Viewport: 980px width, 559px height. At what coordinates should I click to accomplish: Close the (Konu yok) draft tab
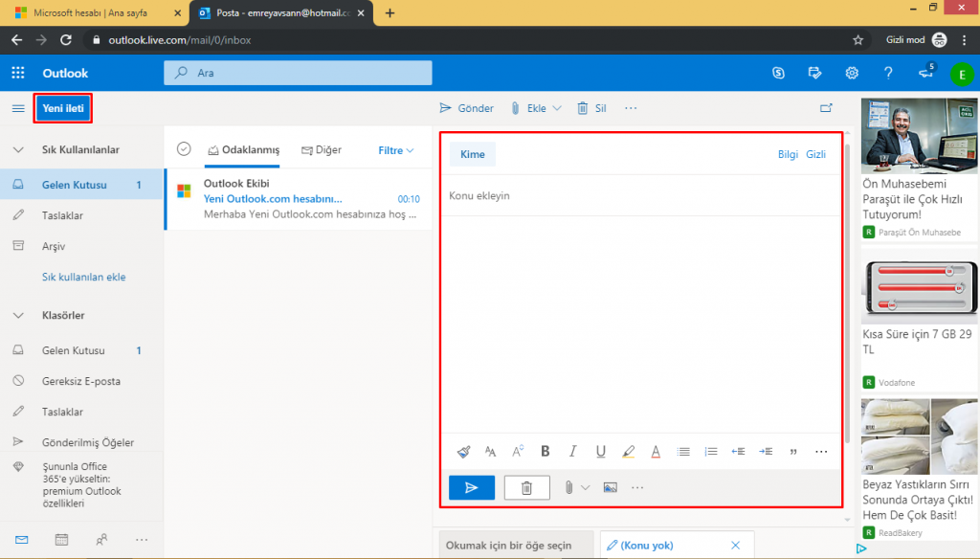point(736,546)
